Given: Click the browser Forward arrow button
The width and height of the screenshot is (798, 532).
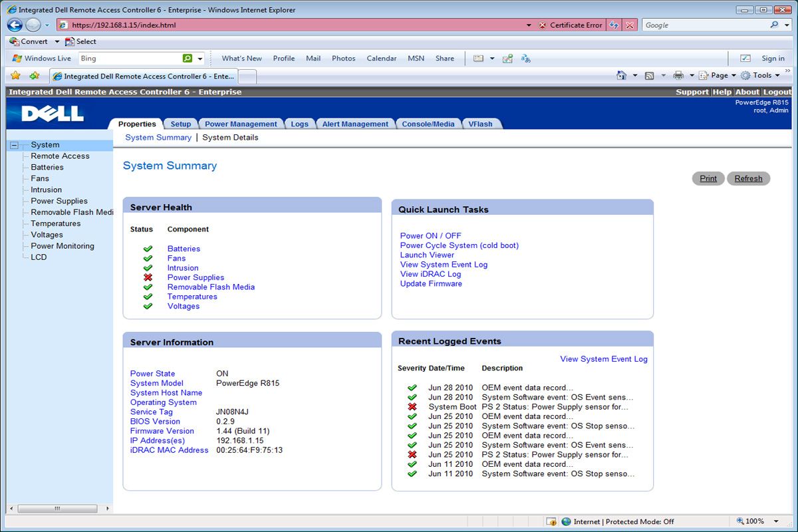Looking at the screenshot, I should [x=33, y=25].
